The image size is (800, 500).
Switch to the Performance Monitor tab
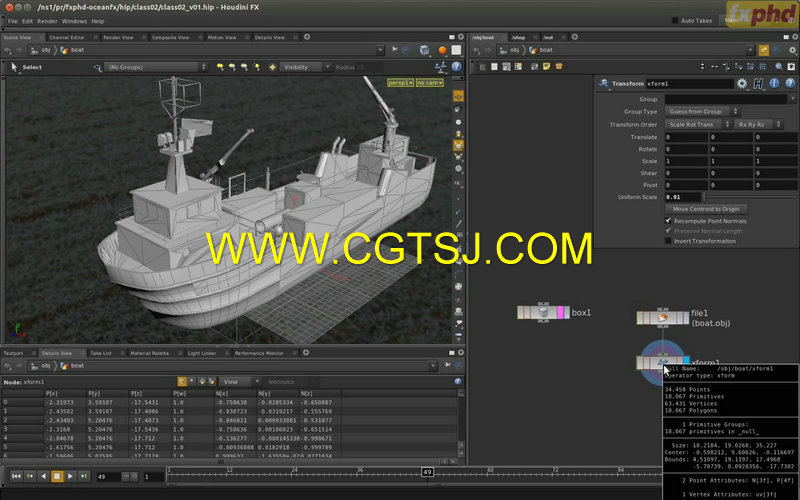[259, 353]
